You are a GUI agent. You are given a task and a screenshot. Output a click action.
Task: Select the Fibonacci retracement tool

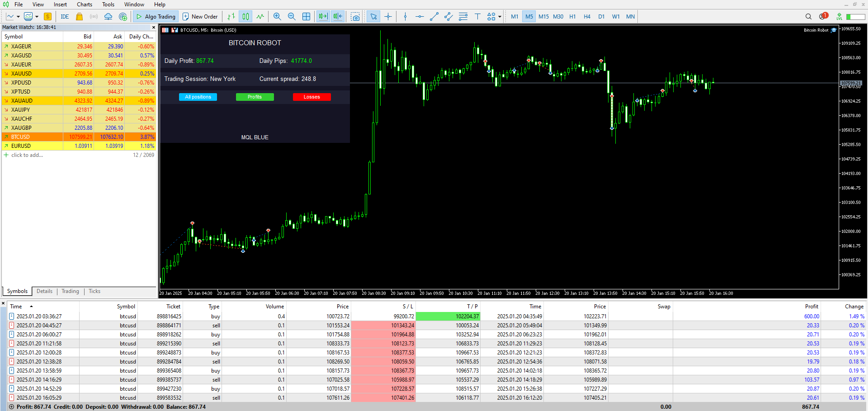coord(463,17)
